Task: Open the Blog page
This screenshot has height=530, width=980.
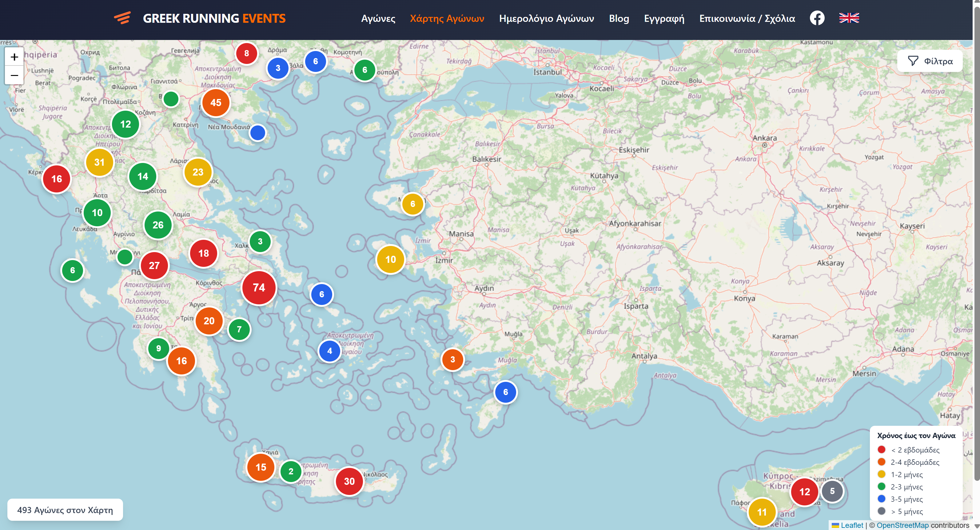Action: [x=619, y=18]
